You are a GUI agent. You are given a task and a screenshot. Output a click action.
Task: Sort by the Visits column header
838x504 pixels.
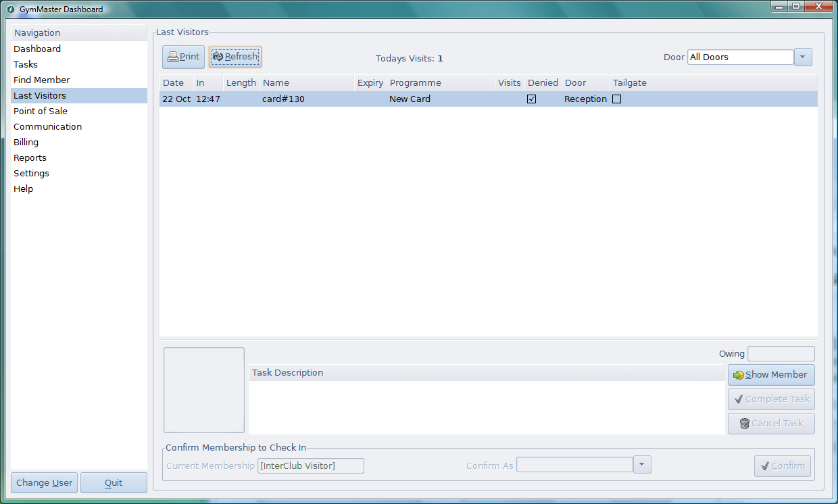tap(510, 82)
